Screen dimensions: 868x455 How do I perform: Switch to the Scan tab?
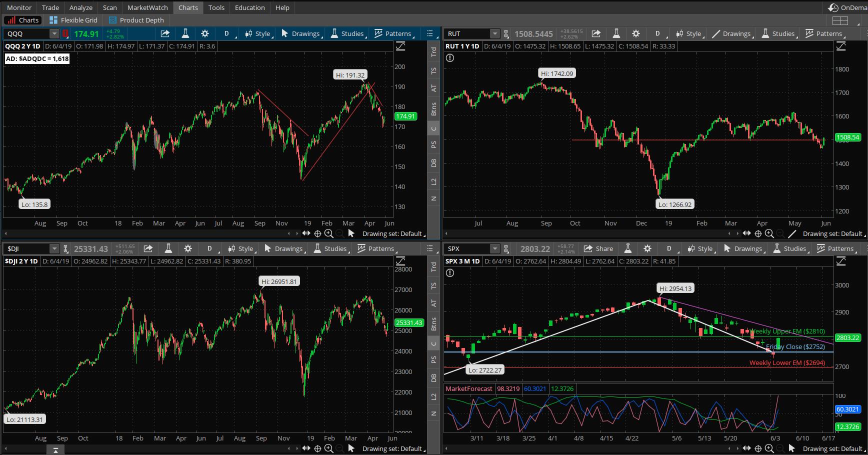pyautogui.click(x=109, y=7)
